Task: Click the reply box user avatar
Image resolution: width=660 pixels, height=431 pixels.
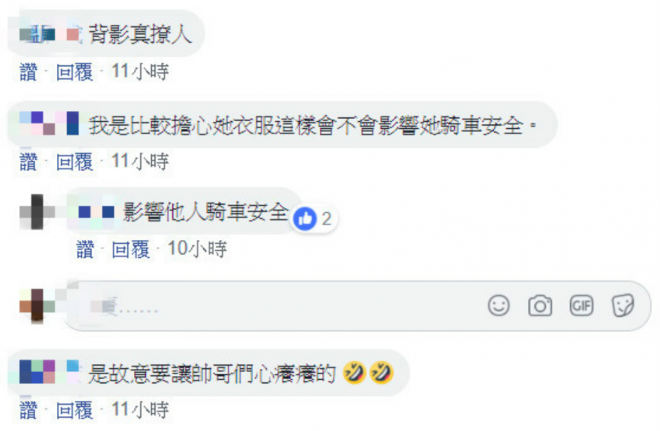Action: 37,306
